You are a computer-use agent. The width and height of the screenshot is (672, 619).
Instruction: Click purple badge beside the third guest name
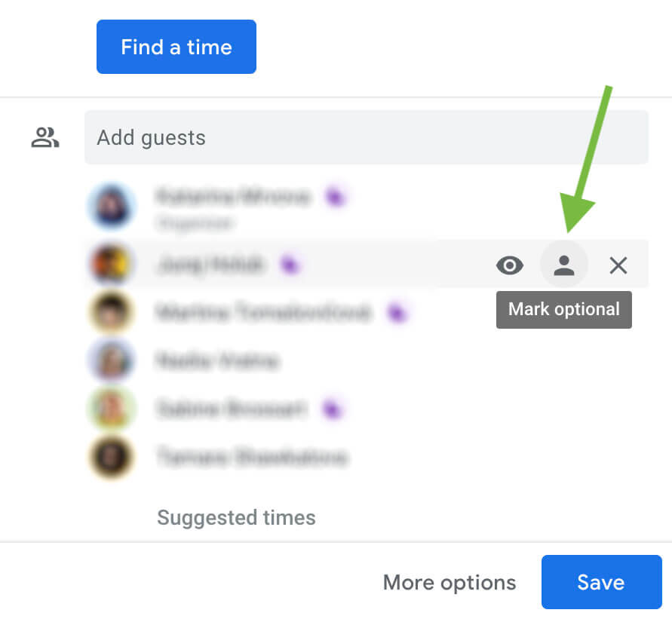397,312
